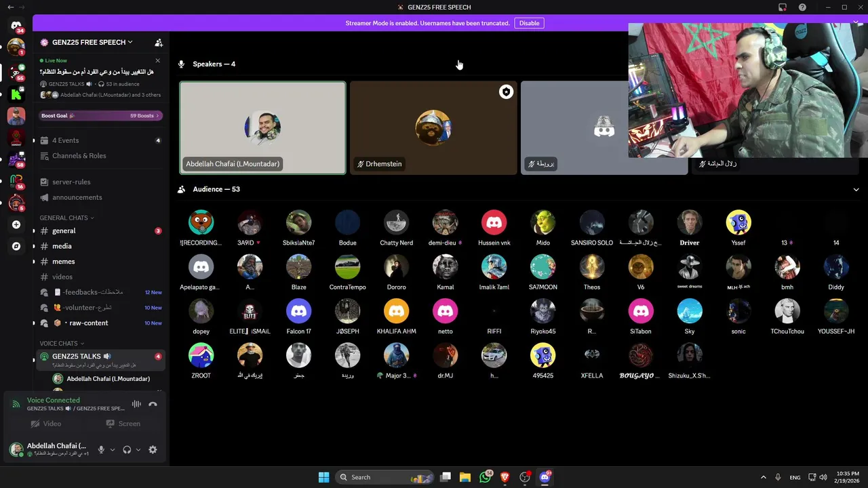Click the Add a Server plus icon
868x488 pixels.
click(x=16, y=224)
